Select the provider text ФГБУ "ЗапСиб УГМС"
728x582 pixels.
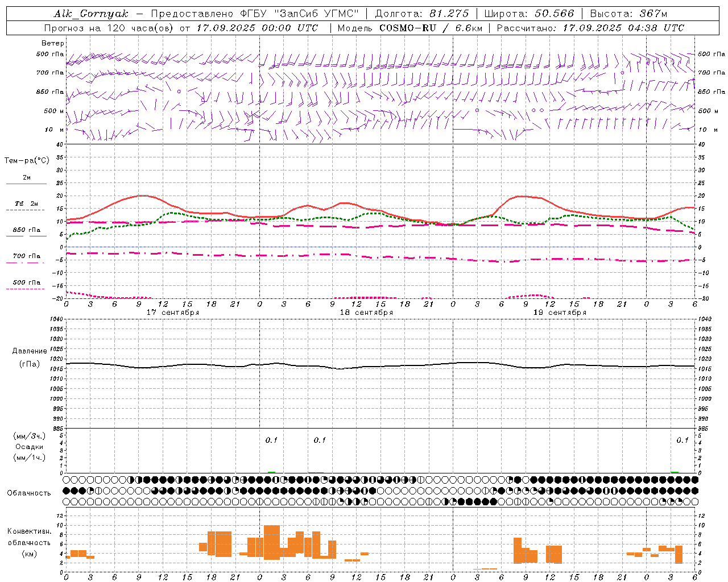tap(299, 14)
